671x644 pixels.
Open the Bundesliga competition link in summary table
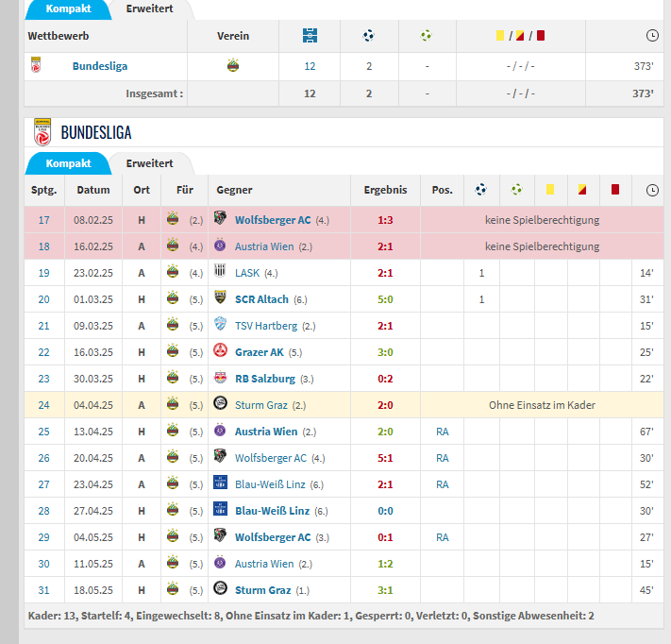(100, 66)
